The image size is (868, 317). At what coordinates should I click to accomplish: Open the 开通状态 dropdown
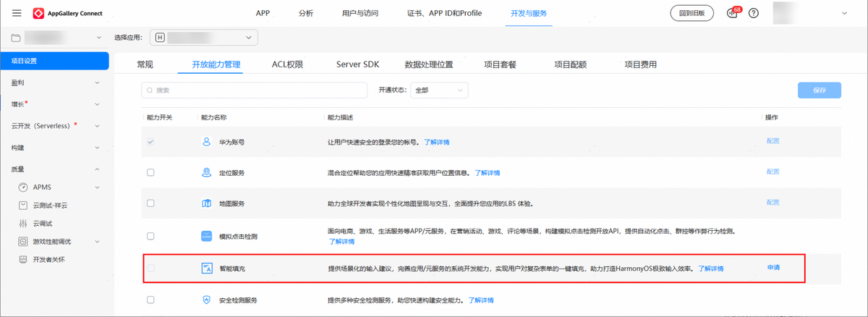(439, 90)
